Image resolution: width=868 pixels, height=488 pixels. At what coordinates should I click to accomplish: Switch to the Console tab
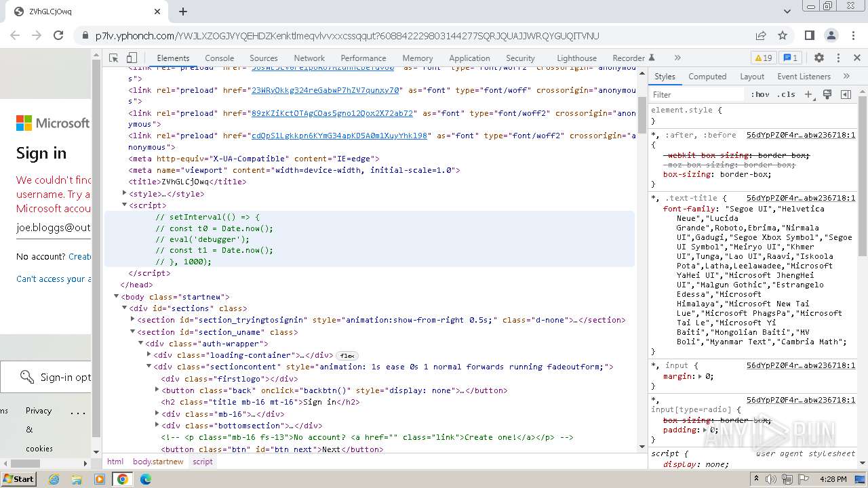219,58
